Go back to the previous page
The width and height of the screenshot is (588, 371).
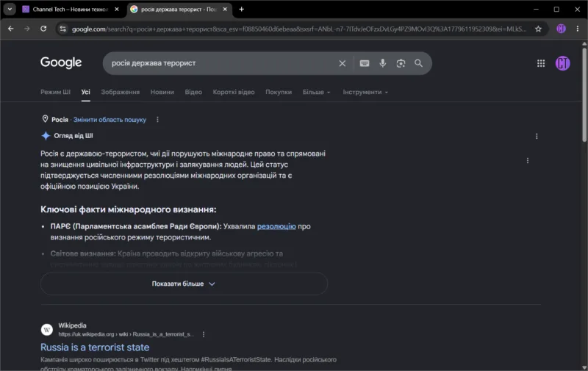pyautogui.click(x=10, y=29)
